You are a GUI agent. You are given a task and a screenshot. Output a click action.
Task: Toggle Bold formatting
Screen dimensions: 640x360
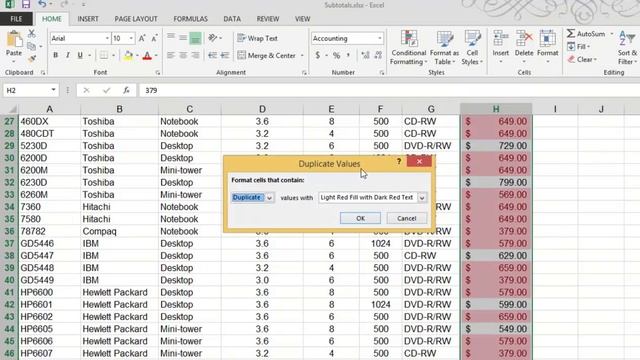tap(56, 56)
